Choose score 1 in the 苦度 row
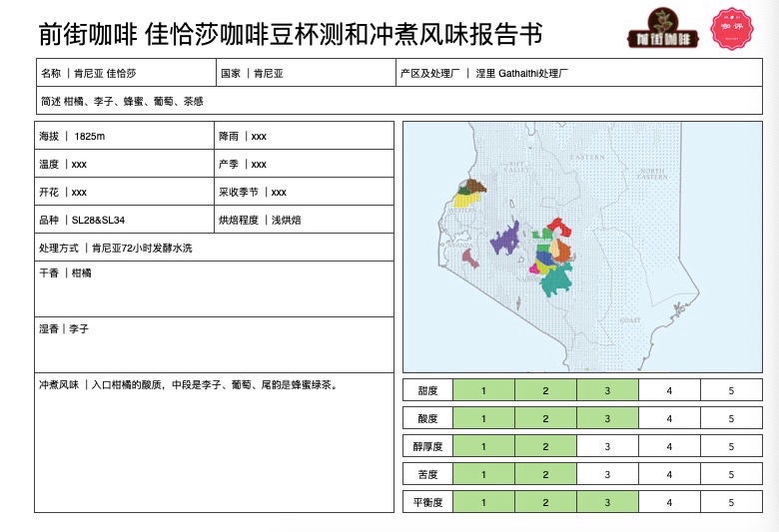Image resolution: width=779 pixels, height=532 pixels. click(483, 474)
